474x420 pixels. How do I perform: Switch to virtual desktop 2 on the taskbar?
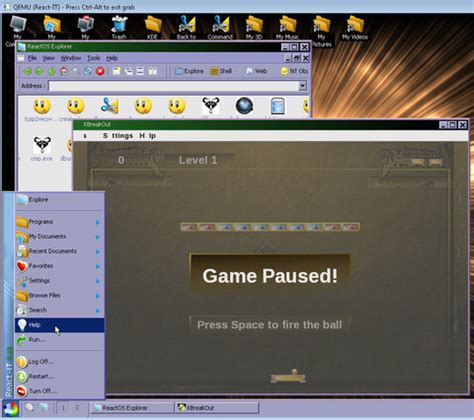click(77, 407)
